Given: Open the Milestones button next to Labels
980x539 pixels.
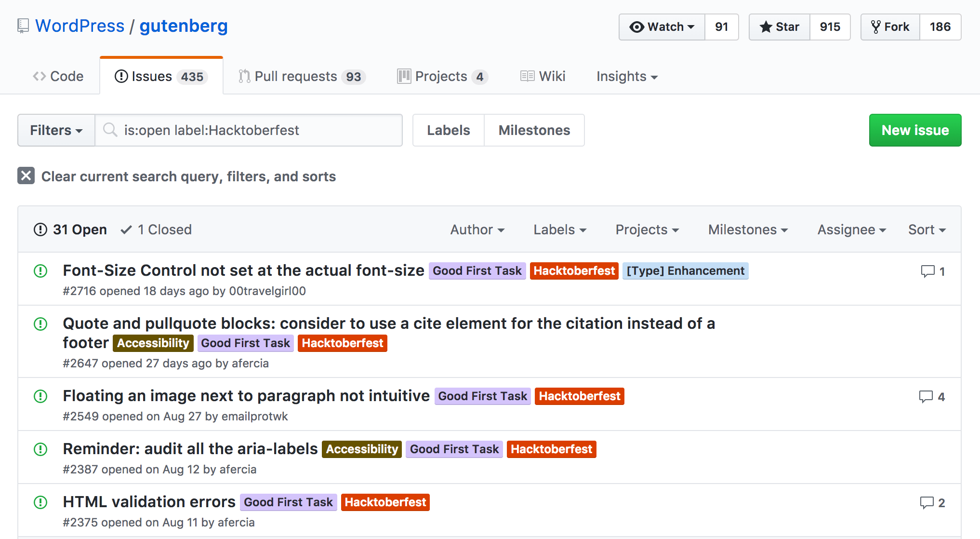Looking at the screenshot, I should (x=534, y=130).
